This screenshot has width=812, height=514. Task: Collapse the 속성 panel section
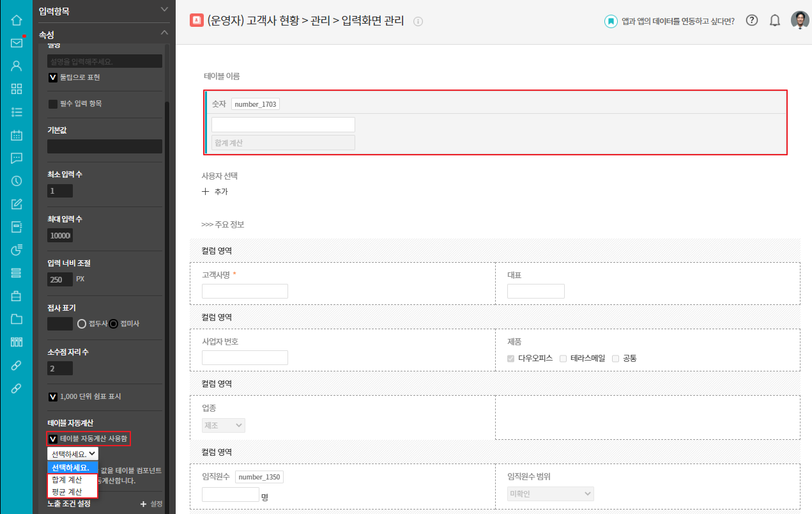(x=164, y=33)
